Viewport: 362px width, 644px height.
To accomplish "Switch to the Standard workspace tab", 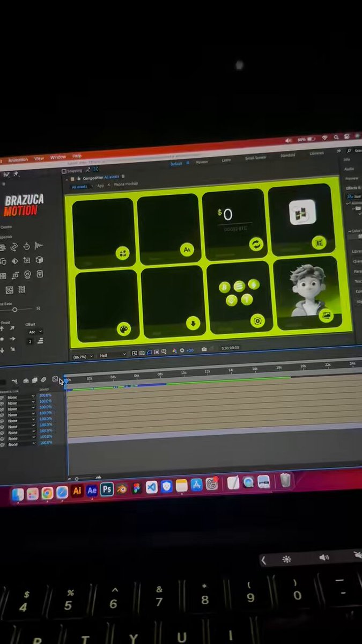I will [x=287, y=156].
